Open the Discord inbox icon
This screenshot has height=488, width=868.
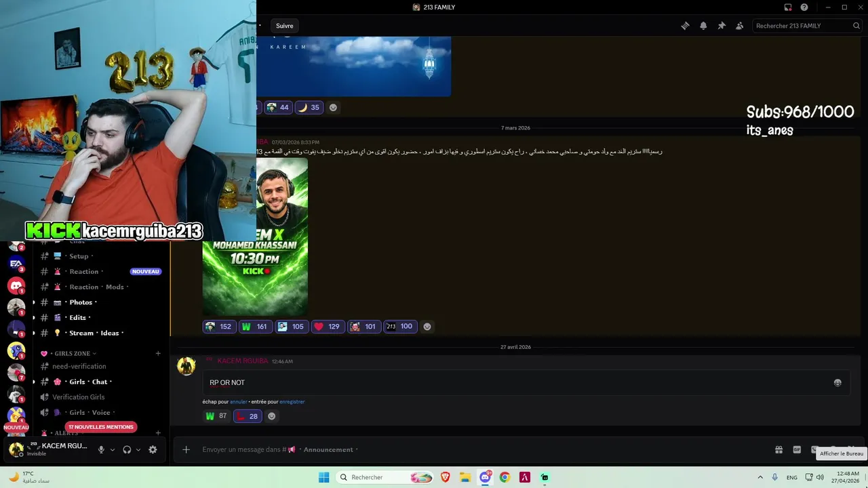point(788,7)
